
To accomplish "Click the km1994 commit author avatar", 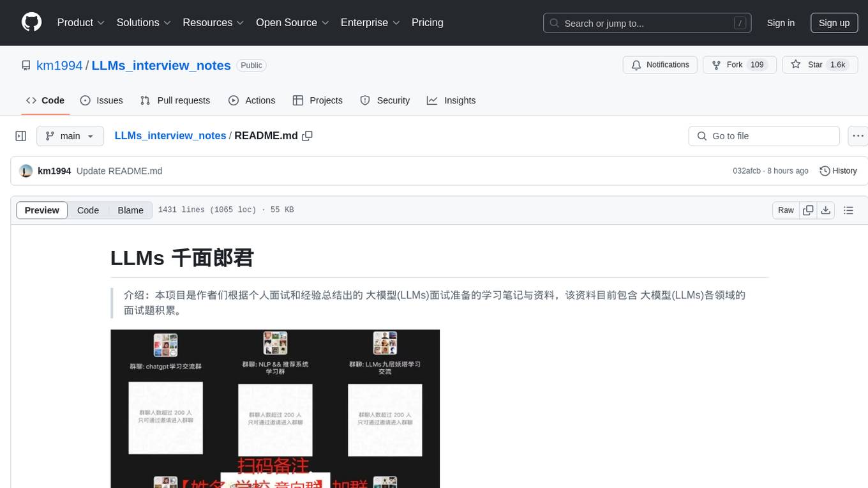I will point(26,171).
